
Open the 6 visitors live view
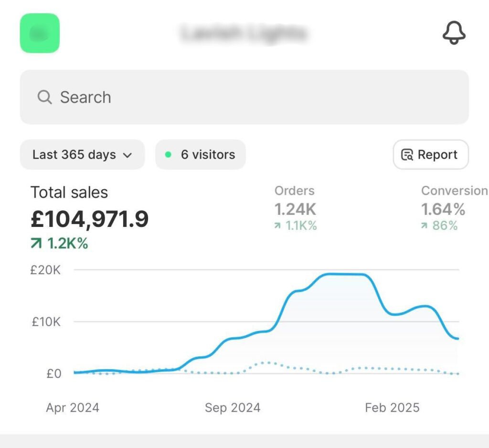pyautogui.click(x=201, y=155)
